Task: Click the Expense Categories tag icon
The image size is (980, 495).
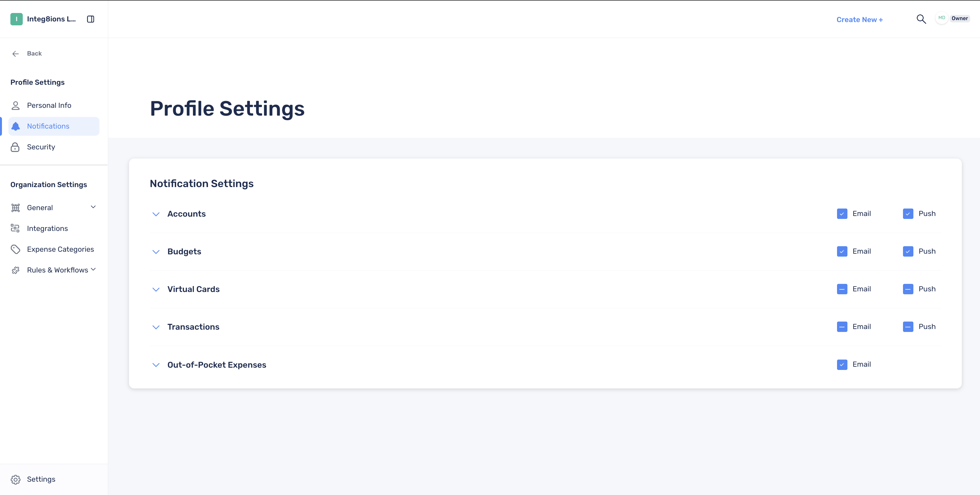Action: click(15, 249)
